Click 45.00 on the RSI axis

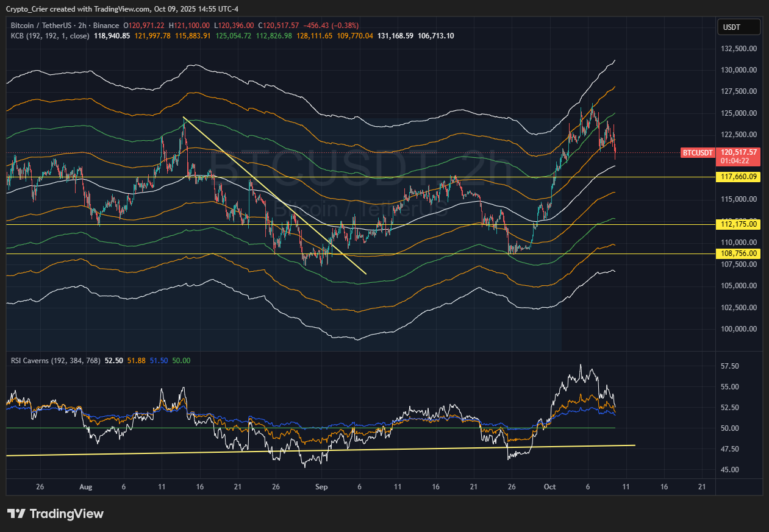tap(730, 470)
